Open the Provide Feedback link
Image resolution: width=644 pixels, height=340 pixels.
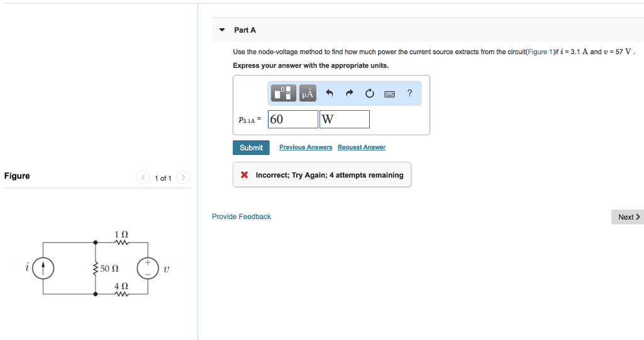[241, 217]
